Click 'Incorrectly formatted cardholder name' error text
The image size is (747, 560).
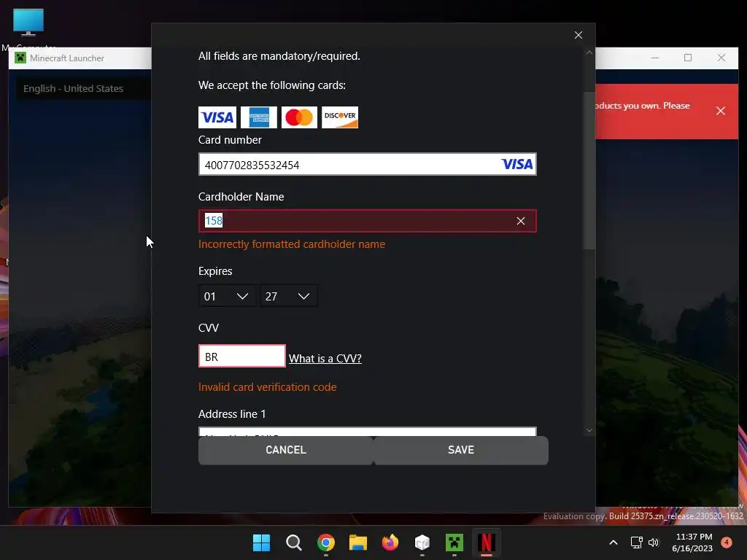click(292, 244)
